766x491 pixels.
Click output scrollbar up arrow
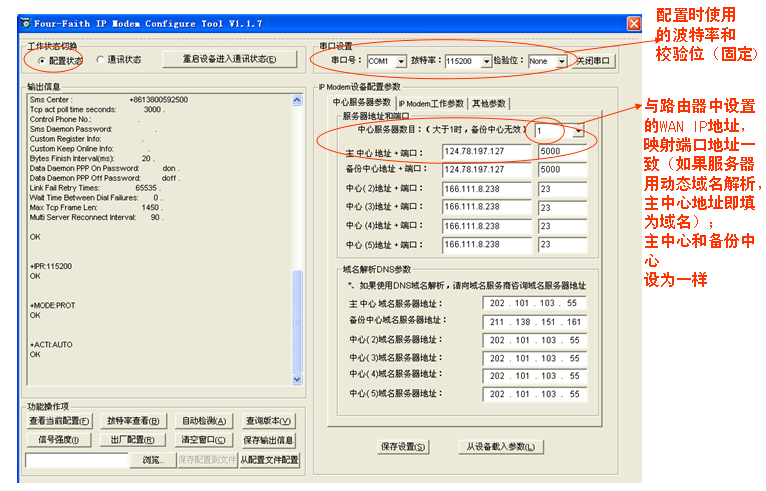(297, 100)
